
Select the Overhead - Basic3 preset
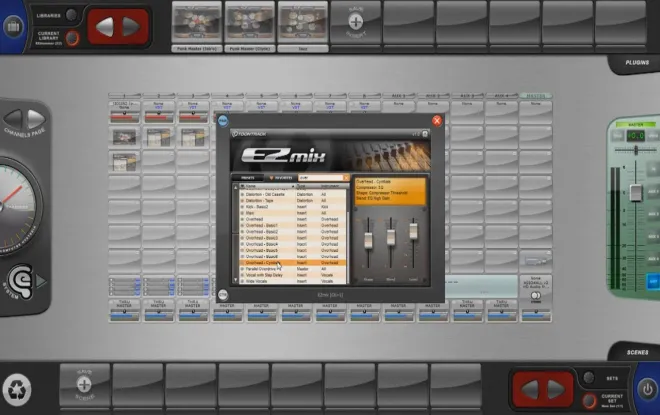point(293,238)
